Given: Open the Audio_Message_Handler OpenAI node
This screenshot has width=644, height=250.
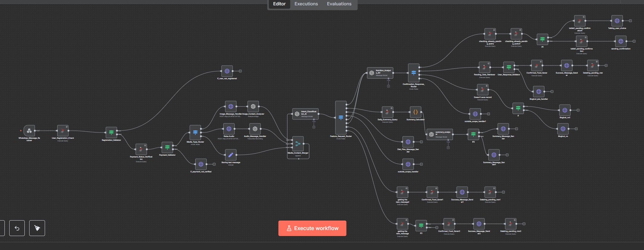Looking at the screenshot, I should tap(255, 129).
